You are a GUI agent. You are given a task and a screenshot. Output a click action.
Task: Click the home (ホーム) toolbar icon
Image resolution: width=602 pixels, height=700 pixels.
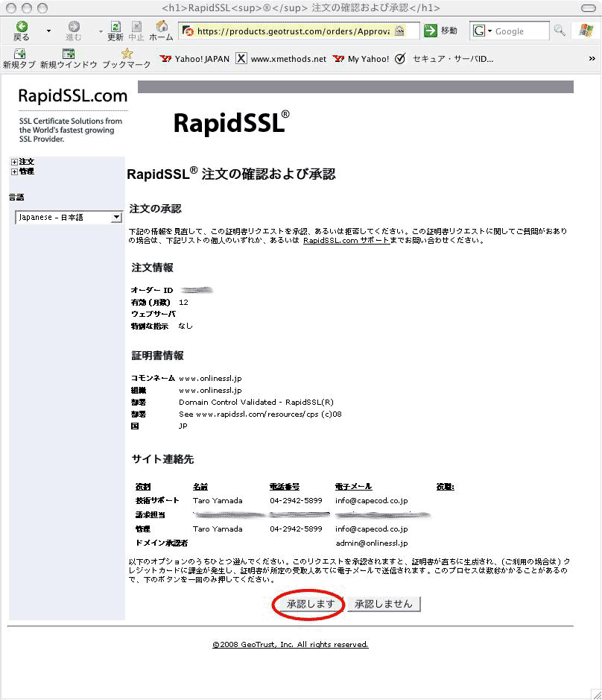point(162,27)
